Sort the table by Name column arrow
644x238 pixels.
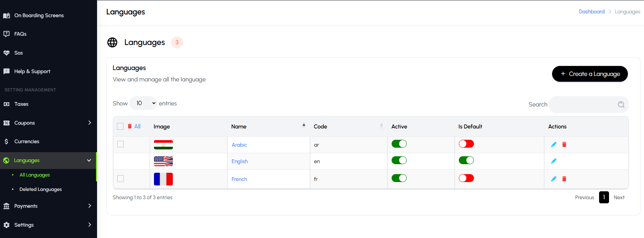(304, 126)
